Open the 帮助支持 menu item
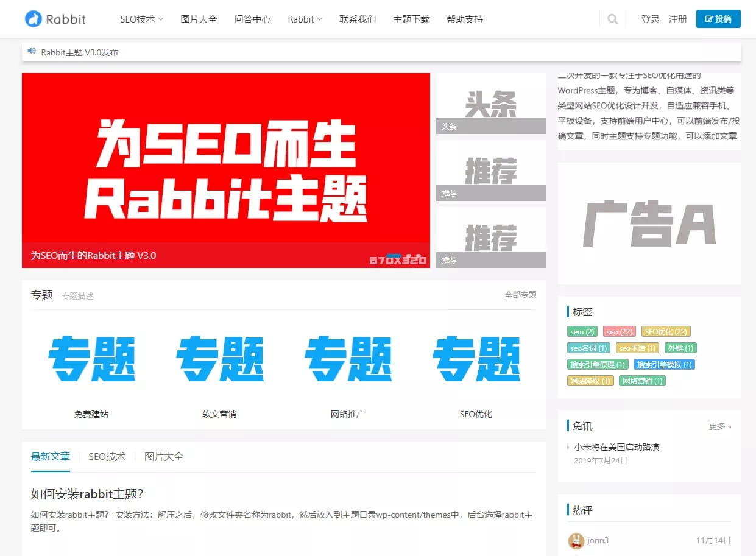 [465, 19]
